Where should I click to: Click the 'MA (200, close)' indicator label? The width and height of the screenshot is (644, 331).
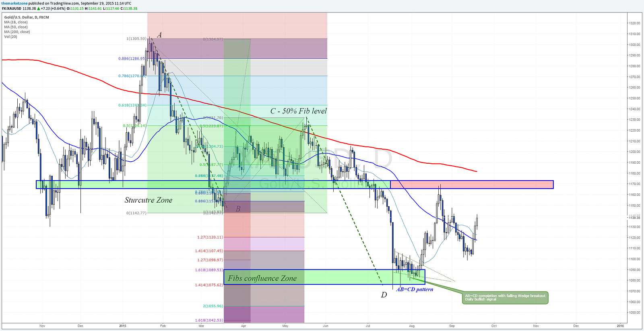click(x=17, y=32)
